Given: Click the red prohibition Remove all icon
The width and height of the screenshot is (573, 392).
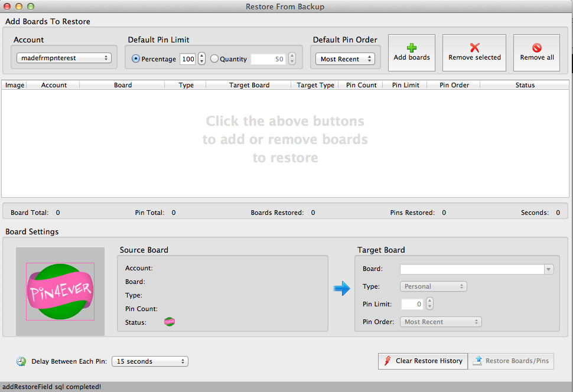Looking at the screenshot, I should 537,47.
